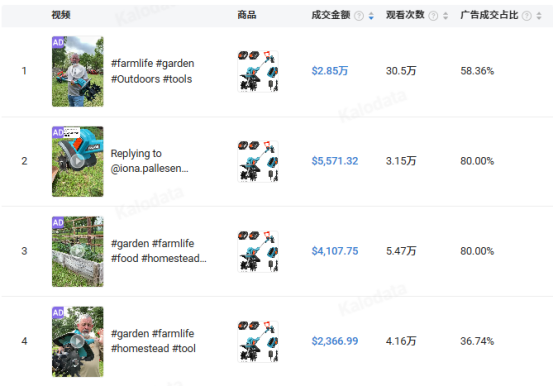Click AD badge on row 3 video
554x387 pixels.
[x=58, y=223]
